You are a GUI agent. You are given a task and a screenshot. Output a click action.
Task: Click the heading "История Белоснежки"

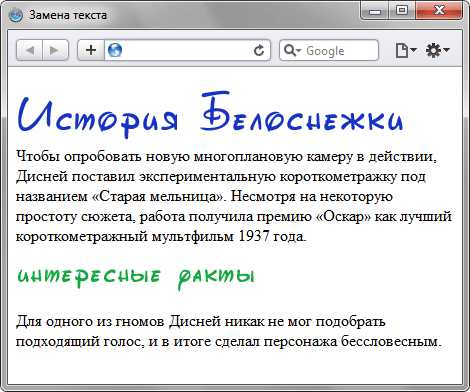coord(211,115)
